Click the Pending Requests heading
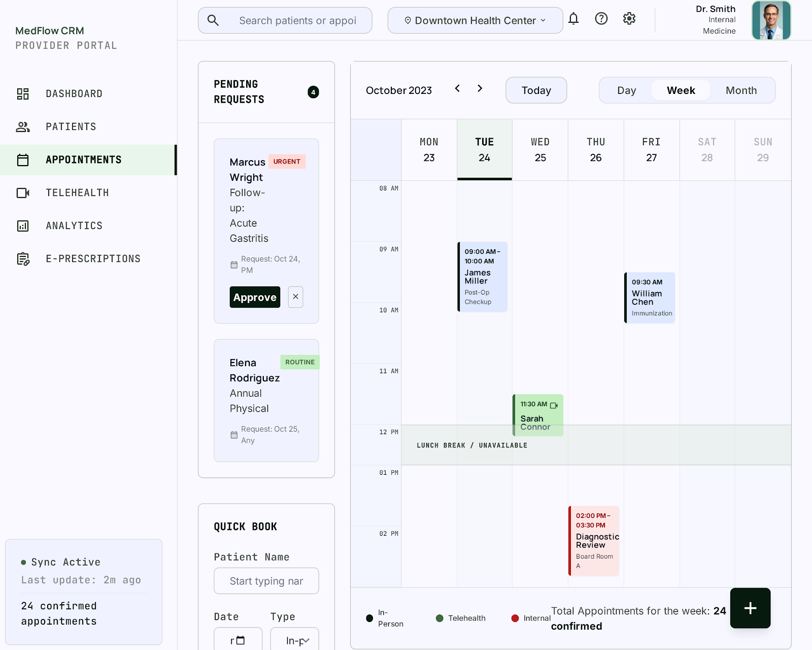 (239, 92)
